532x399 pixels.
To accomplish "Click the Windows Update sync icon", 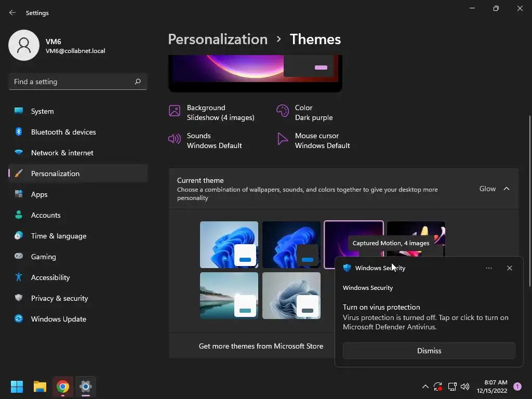I will pos(19,318).
